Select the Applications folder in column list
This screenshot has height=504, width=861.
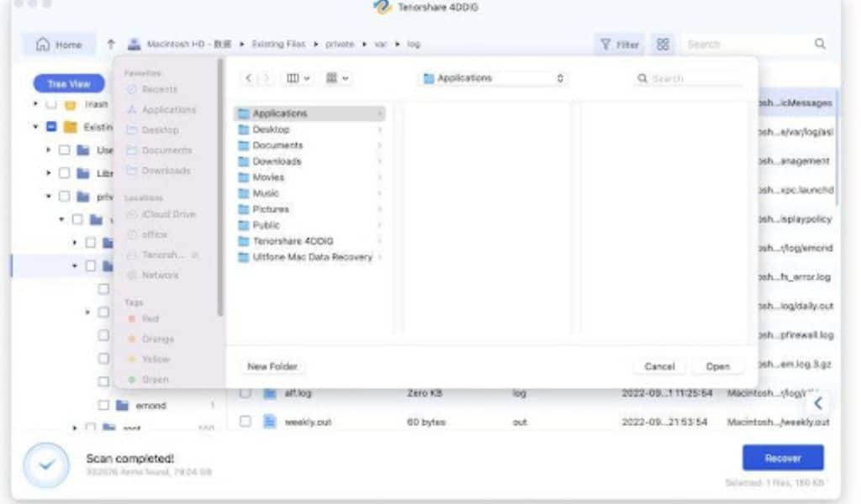click(309, 113)
